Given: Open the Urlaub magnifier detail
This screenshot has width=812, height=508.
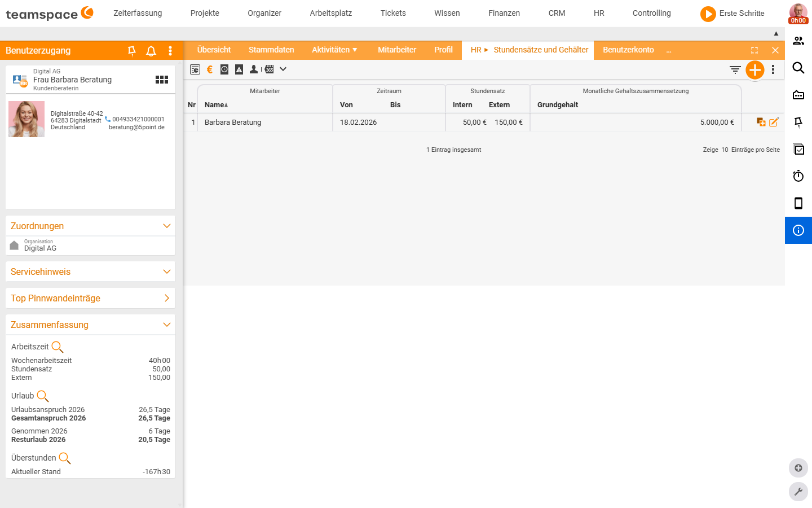Looking at the screenshot, I should pyautogui.click(x=43, y=396).
